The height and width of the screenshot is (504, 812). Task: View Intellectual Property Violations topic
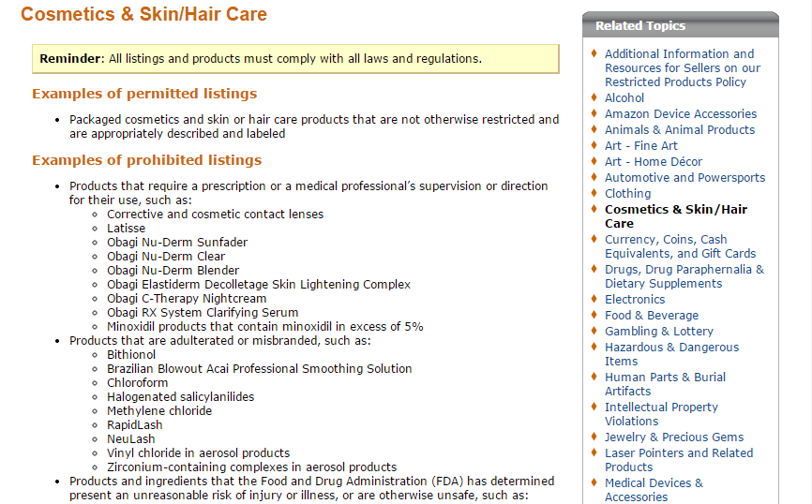pos(661,414)
